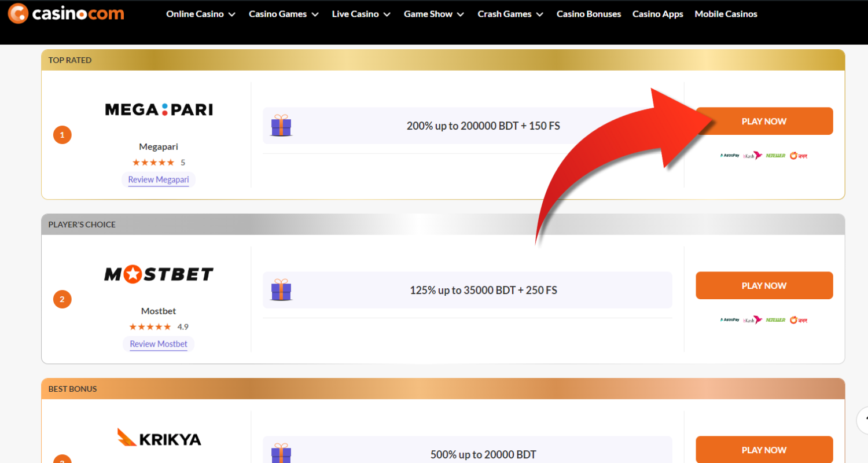Click Nagad icon under Mostbet
This screenshot has height=463, width=868.
798,320
